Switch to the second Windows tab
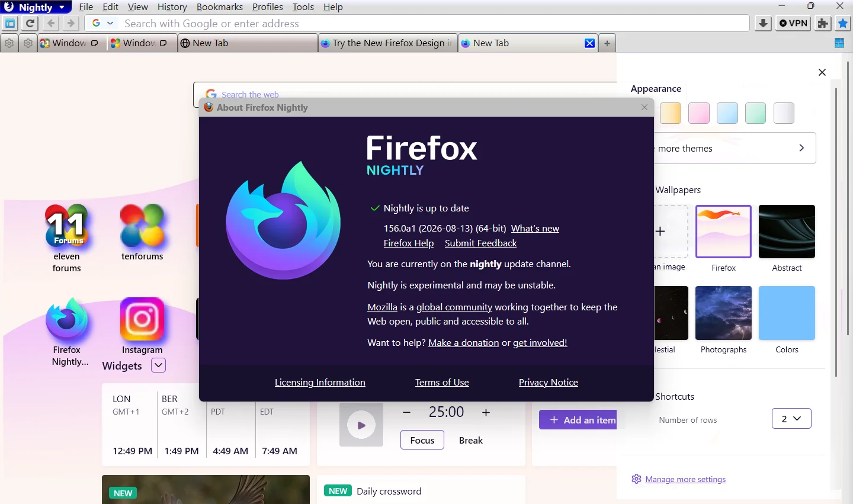The height and width of the screenshot is (504, 853). [143, 43]
